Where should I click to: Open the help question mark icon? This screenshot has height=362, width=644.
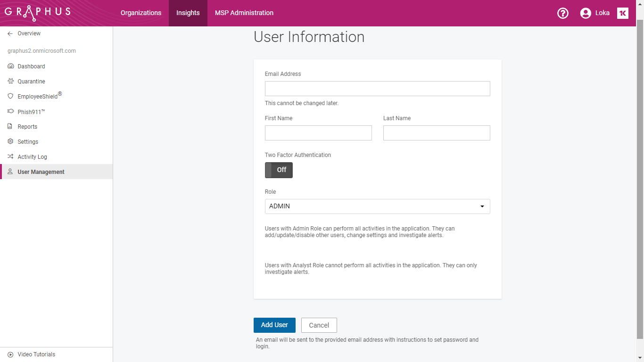(x=563, y=13)
